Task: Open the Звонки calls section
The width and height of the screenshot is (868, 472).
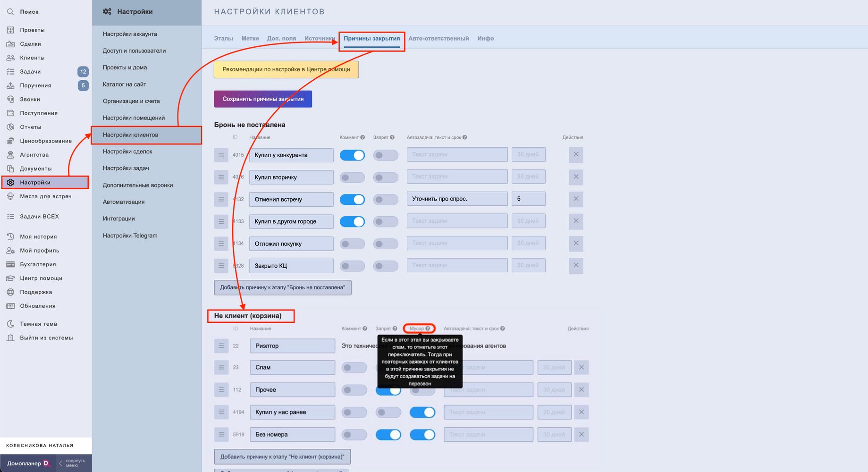Action: coord(30,99)
